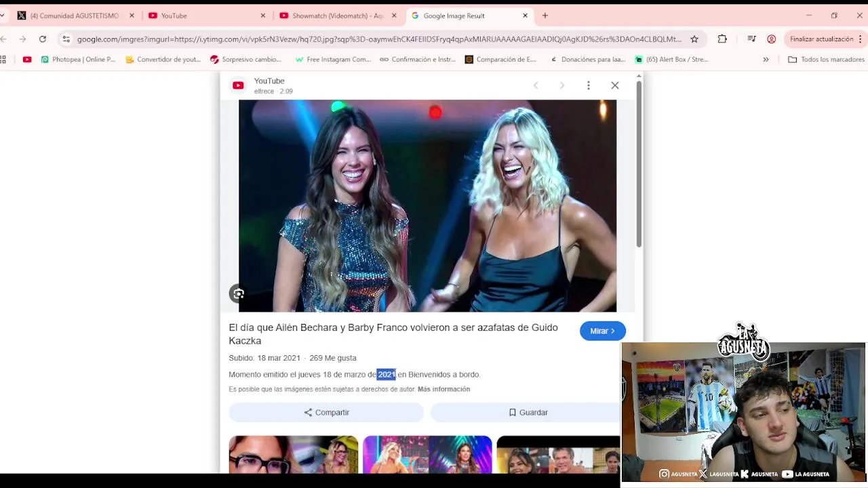Open a new browser tab
This screenshot has width=868, height=488.
pyautogui.click(x=545, y=16)
